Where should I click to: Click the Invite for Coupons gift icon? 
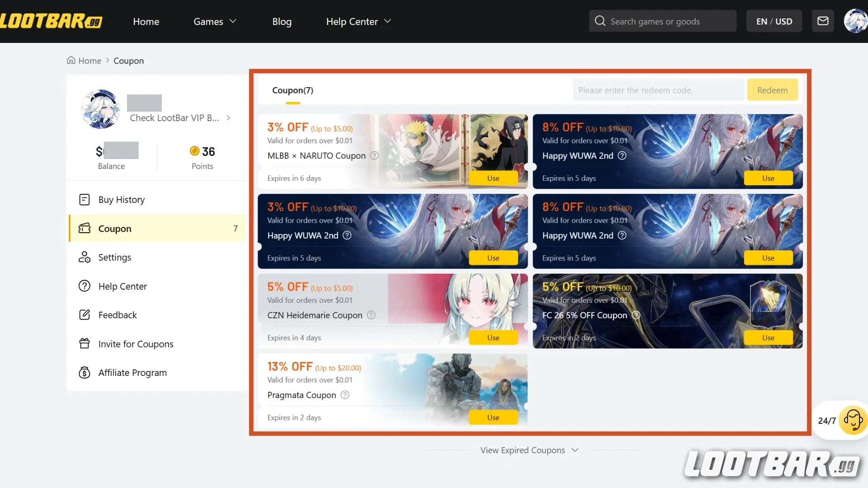coord(85,343)
